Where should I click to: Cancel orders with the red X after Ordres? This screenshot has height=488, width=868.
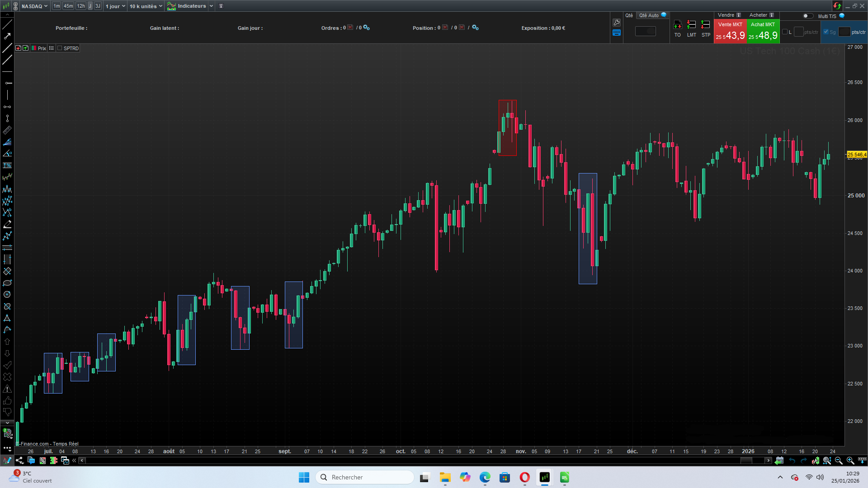click(350, 28)
